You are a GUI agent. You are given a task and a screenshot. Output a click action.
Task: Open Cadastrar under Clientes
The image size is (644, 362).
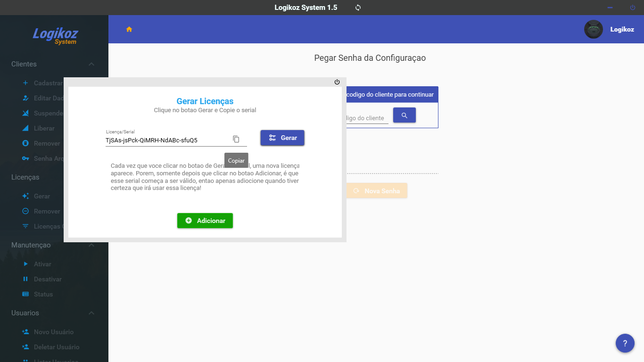coord(48,83)
